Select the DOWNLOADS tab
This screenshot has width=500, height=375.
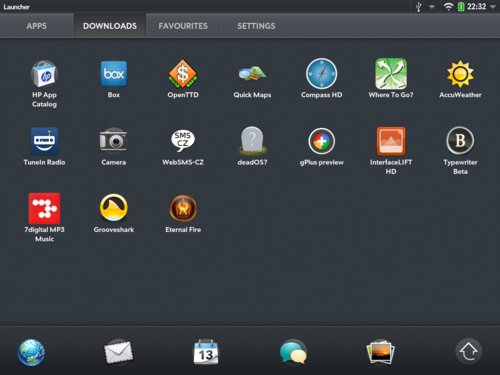coord(110,26)
